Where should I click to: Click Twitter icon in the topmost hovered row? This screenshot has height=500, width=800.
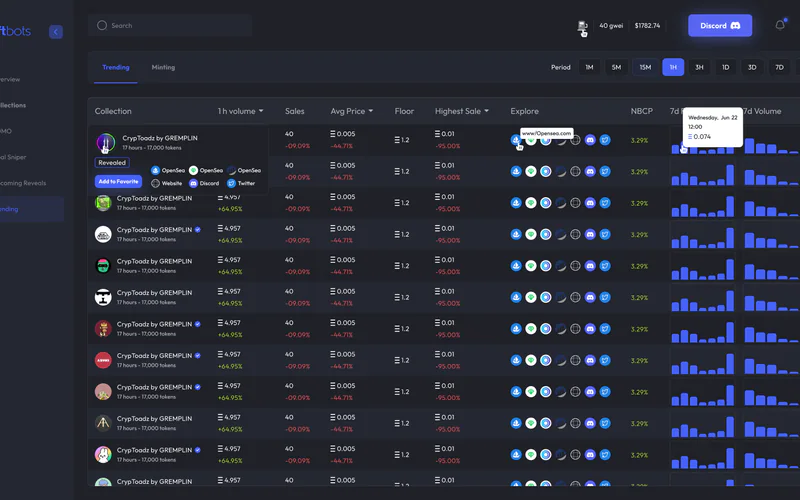[x=605, y=140]
